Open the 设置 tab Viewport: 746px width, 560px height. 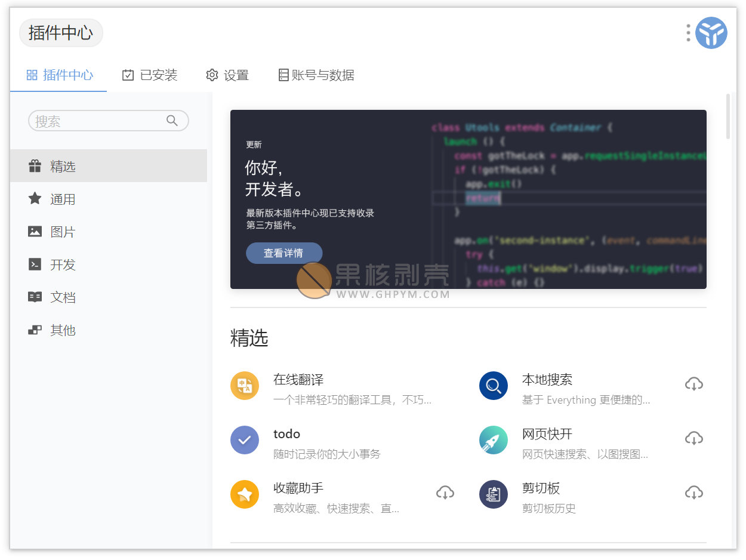tap(227, 75)
